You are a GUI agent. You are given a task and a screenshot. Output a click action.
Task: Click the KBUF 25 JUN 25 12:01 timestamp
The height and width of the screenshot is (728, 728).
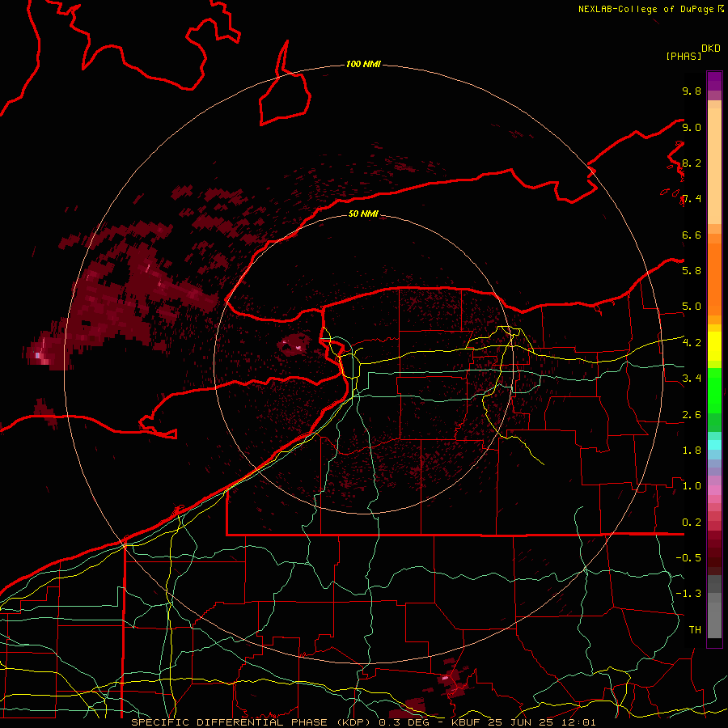point(523,722)
